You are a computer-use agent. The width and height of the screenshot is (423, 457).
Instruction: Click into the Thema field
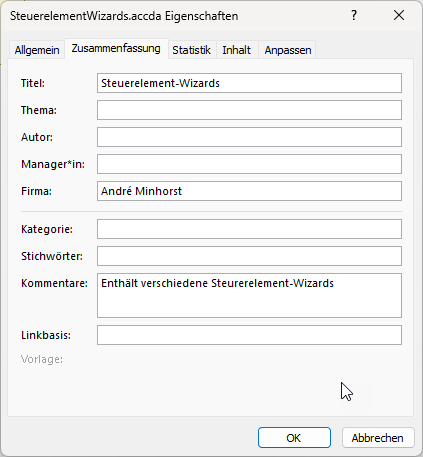249,110
